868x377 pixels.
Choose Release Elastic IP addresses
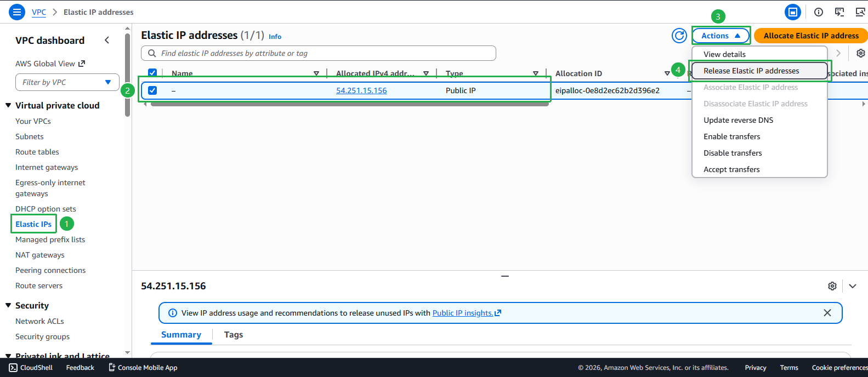coord(759,71)
